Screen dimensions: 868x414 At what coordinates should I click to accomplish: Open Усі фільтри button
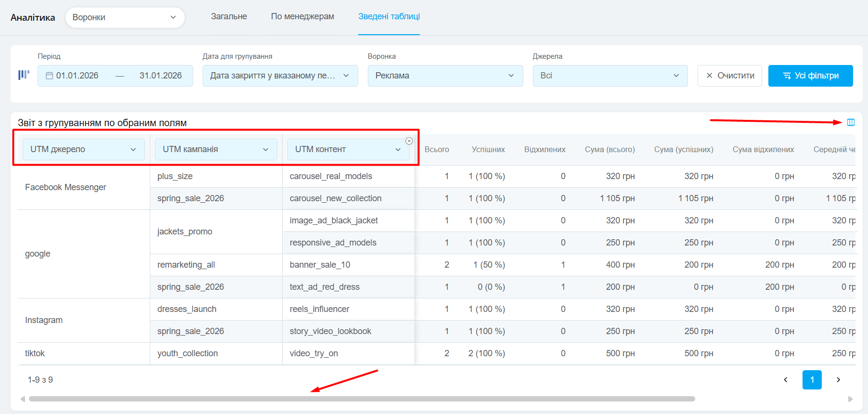(x=810, y=76)
